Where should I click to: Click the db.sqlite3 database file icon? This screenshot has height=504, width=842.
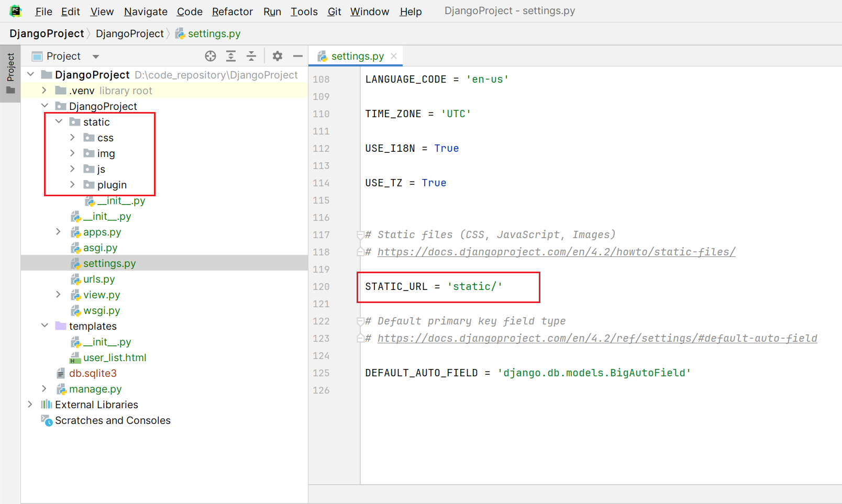click(x=61, y=373)
